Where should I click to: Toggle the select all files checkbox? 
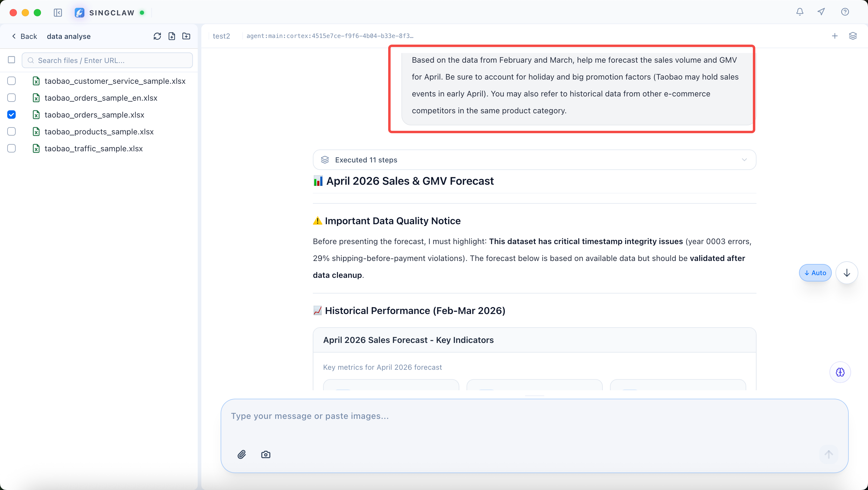(11, 60)
